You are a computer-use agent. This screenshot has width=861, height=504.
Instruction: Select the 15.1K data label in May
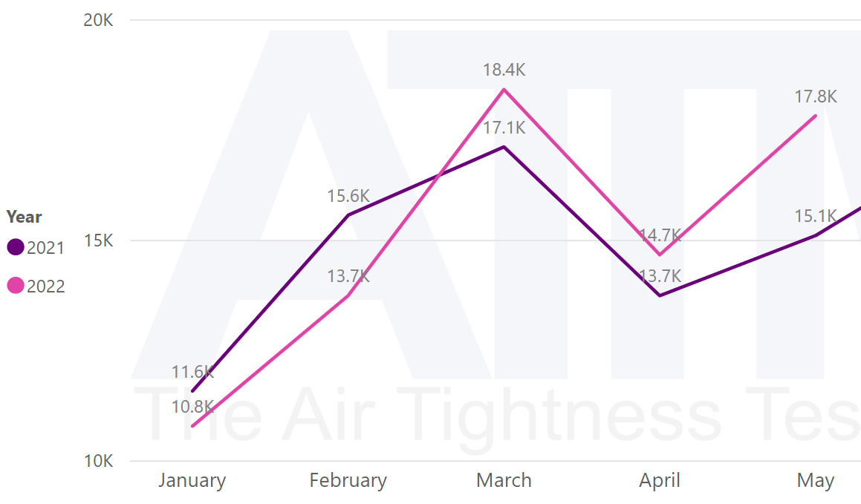[x=815, y=216]
